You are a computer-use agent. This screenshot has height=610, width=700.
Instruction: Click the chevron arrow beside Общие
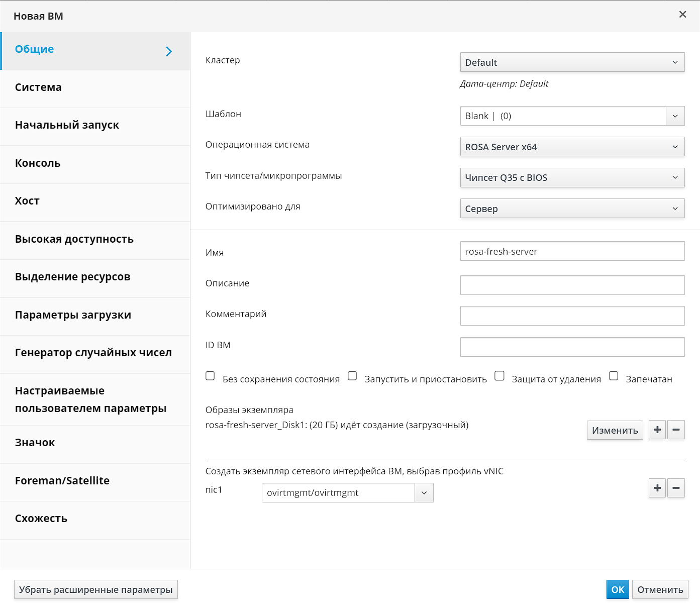[169, 51]
